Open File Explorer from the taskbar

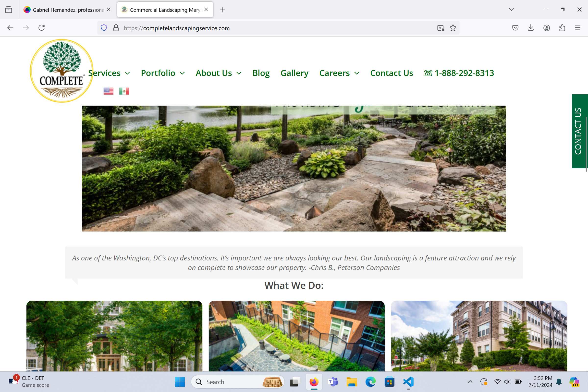click(352, 382)
